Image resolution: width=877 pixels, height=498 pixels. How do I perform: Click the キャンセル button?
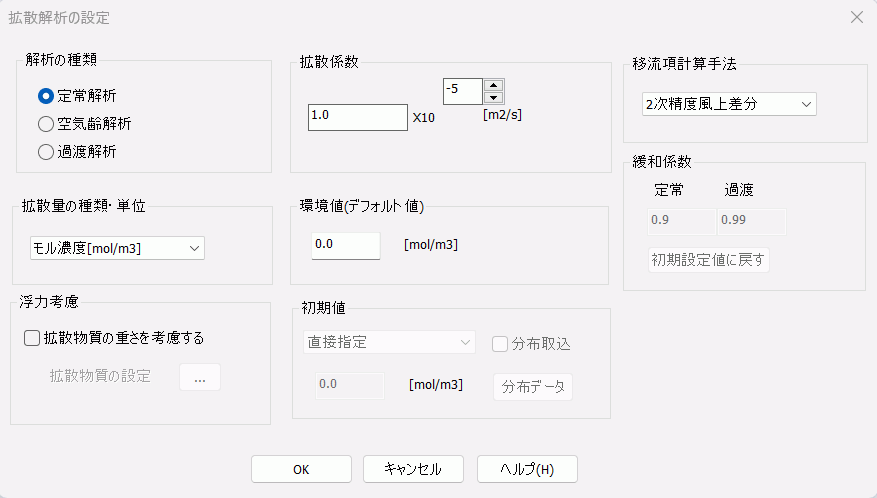413,469
